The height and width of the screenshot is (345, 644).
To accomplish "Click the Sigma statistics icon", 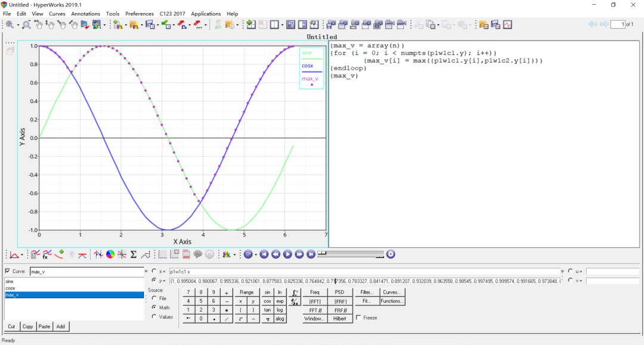I will coord(134,254).
